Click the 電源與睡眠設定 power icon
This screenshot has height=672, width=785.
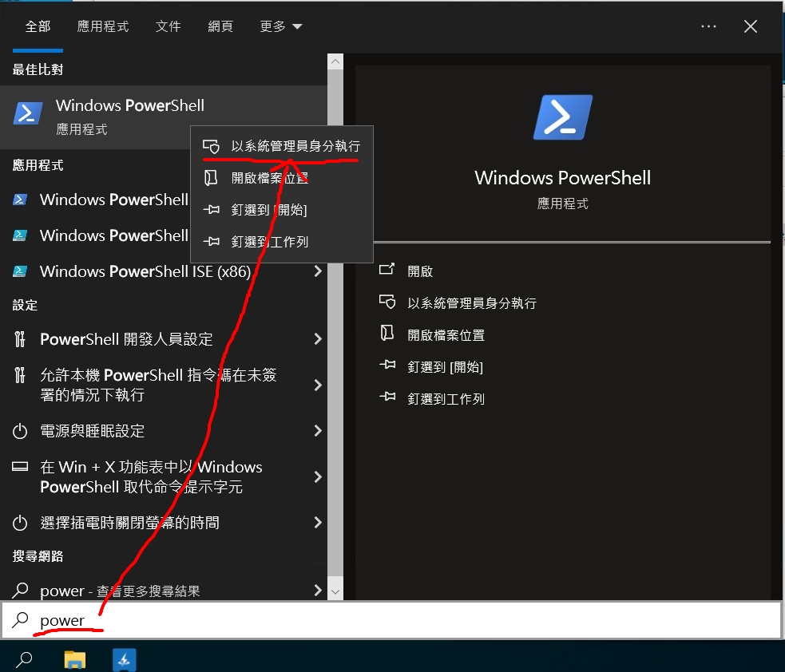(x=19, y=431)
